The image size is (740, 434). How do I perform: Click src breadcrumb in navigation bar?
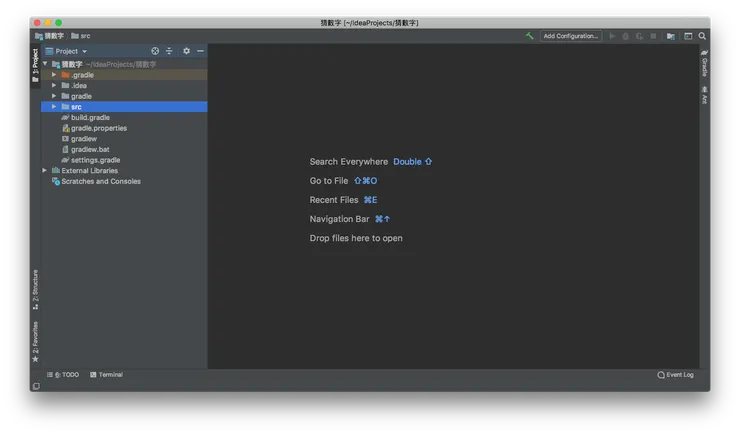click(81, 36)
